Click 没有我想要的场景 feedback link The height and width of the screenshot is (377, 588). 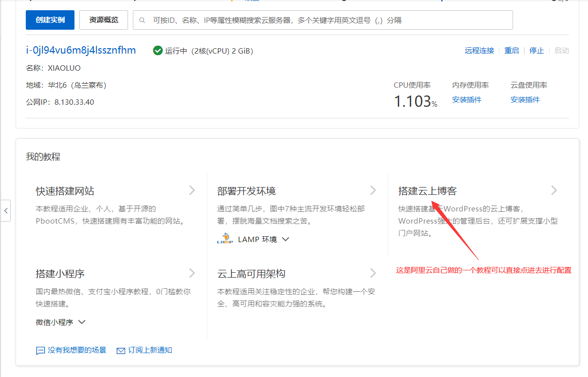coord(77,350)
